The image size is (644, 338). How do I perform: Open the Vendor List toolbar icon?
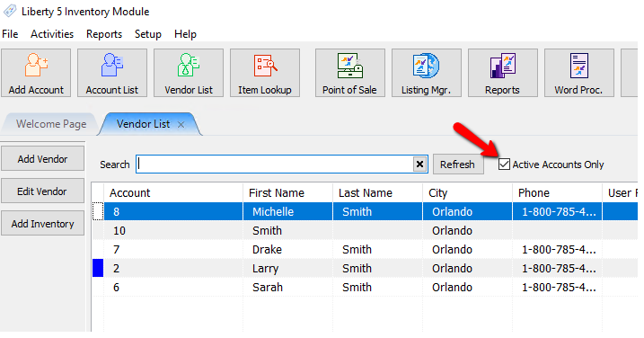tap(189, 73)
